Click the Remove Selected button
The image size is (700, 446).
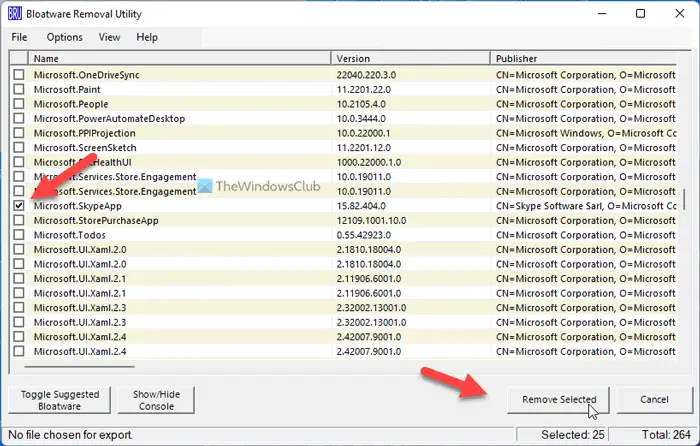(558, 400)
